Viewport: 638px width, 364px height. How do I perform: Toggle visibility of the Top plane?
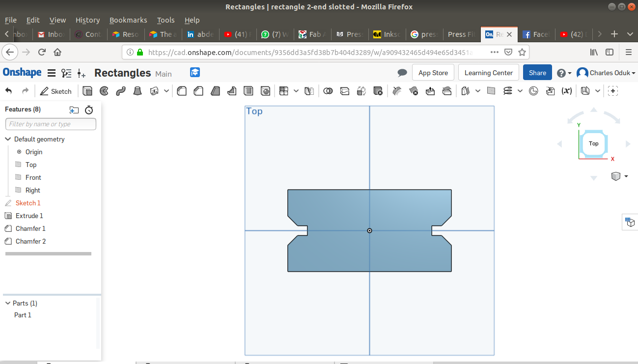19,165
